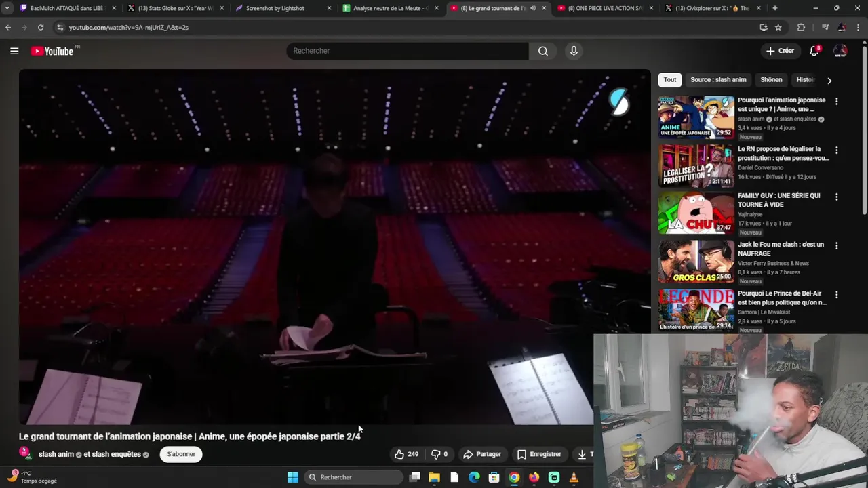Open Chrome profile avatar
This screenshot has width=868, height=488.
click(x=842, y=27)
